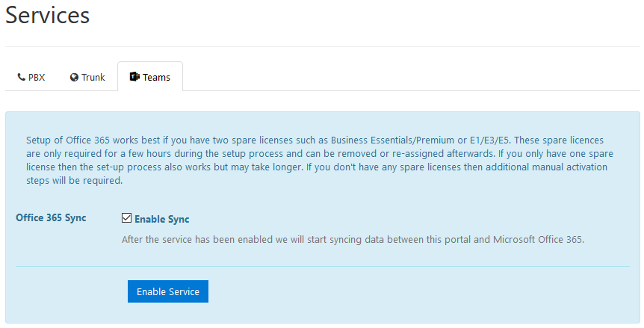Select the Teams tab
The image size is (644, 328).
pos(150,77)
